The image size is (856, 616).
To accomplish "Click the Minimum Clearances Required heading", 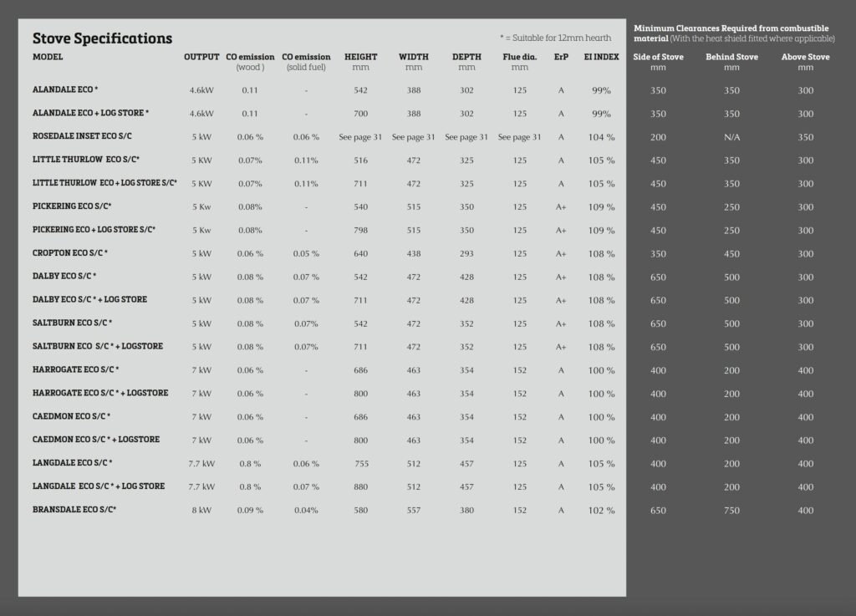I will (734, 33).
